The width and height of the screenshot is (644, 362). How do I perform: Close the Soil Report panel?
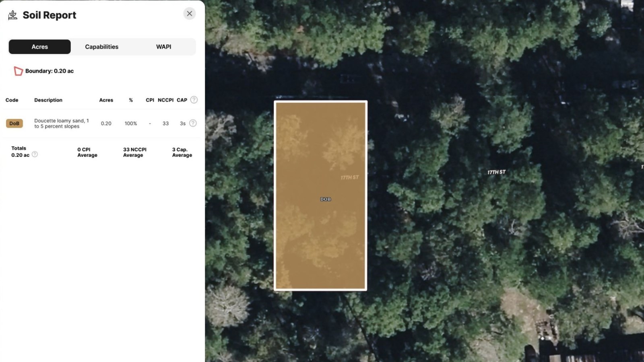[x=190, y=14]
